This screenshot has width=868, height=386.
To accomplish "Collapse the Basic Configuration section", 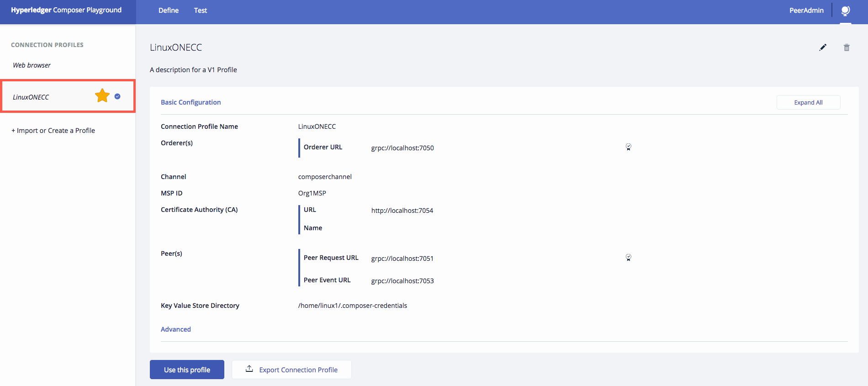I will [x=191, y=102].
